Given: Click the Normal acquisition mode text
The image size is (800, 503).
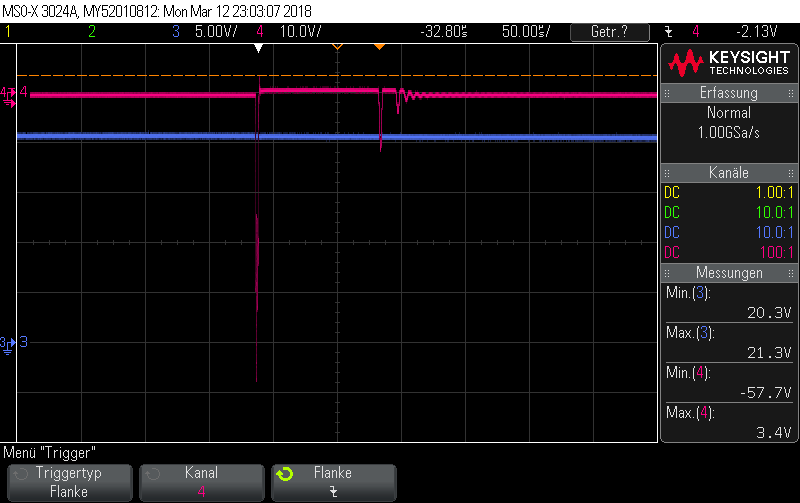Looking at the screenshot, I should 729,113.
